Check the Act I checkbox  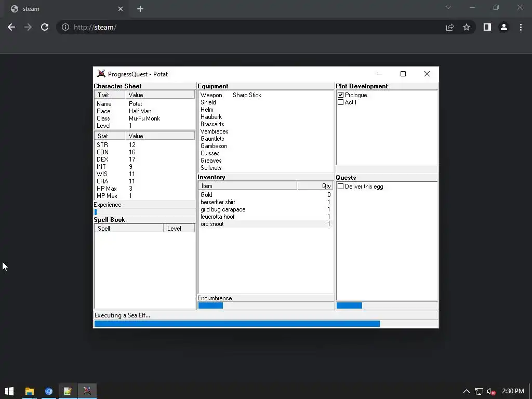[x=341, y=102]
